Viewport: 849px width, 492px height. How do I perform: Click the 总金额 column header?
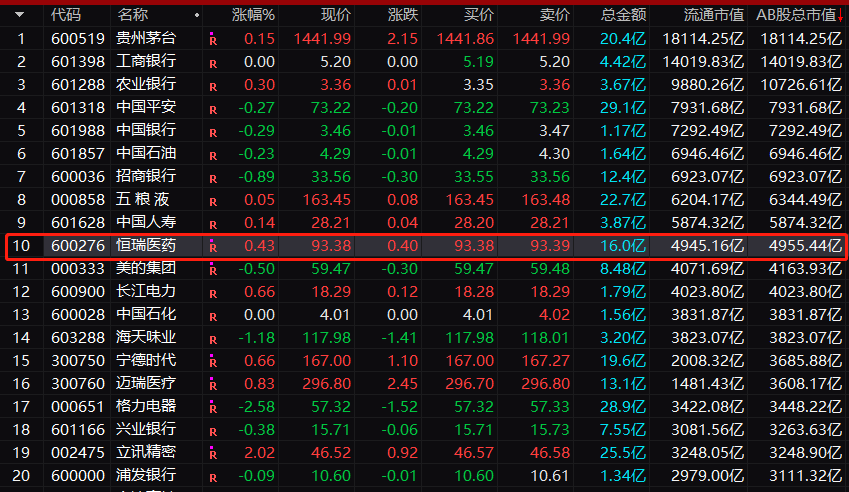pos(623,15)
